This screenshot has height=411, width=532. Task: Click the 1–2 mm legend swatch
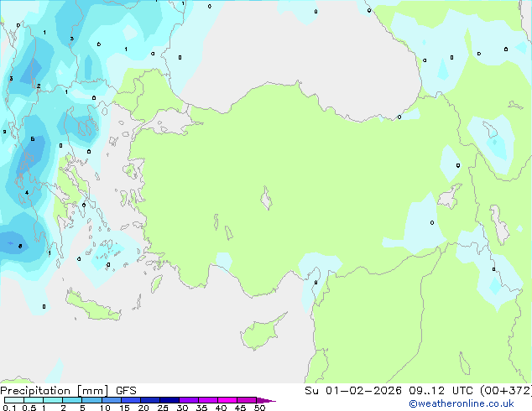(x=53, y=400)
